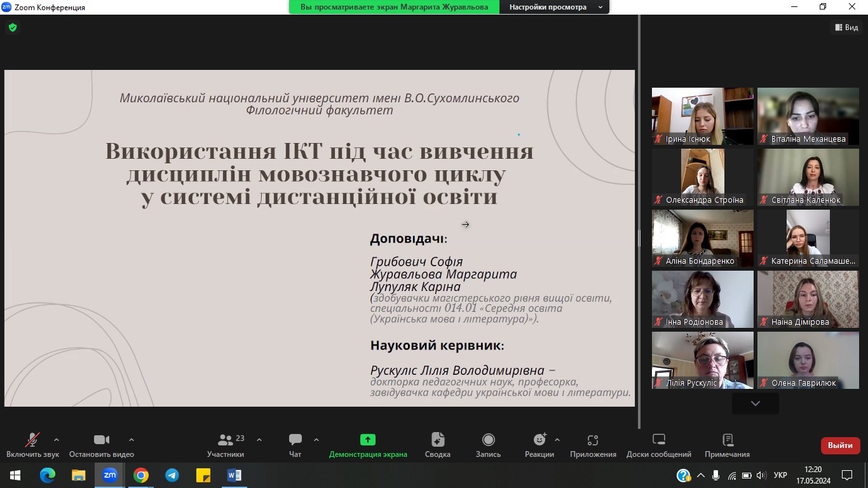This screenshot has width=868, height=488.
Task: Expand audio options arrow next to microphone
Action: (x=57, y=440)
